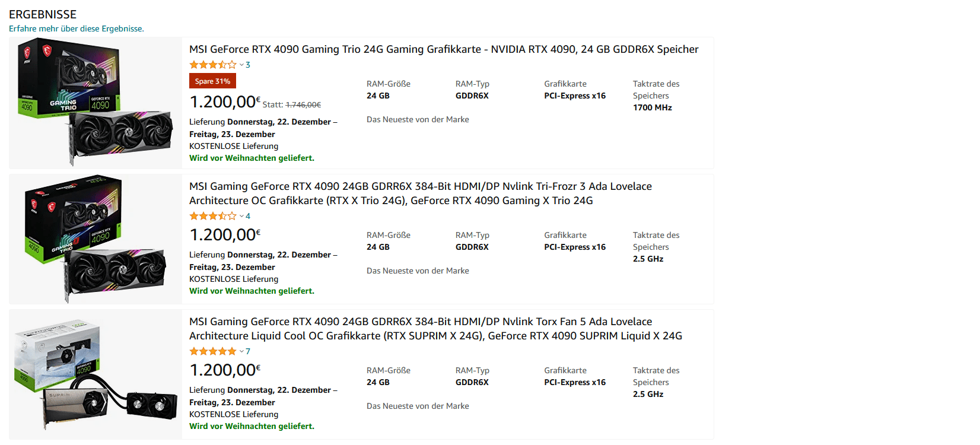The width and height of the screenshot is (980, 445).
Task: Open review count 3 on first listing
Action: point(248,65)
